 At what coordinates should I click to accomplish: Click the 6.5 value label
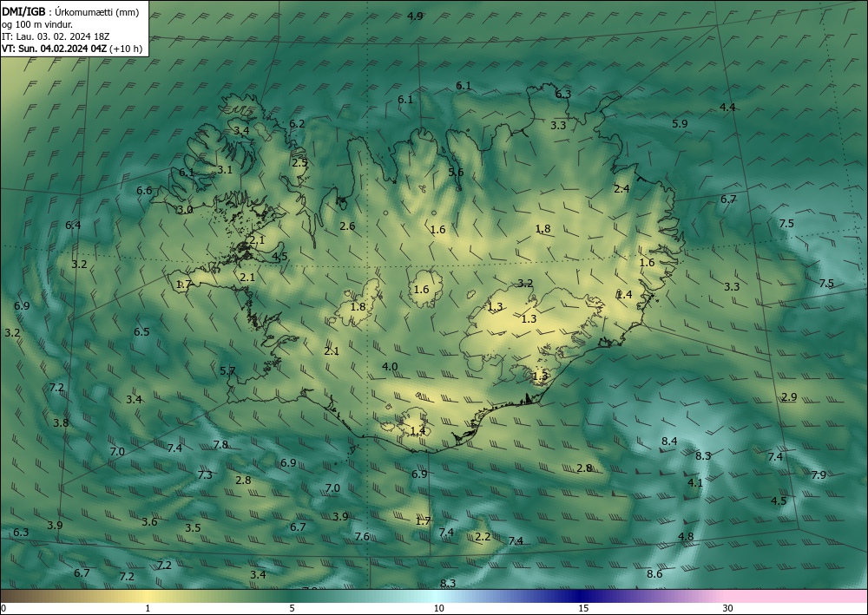click(141, 332)
